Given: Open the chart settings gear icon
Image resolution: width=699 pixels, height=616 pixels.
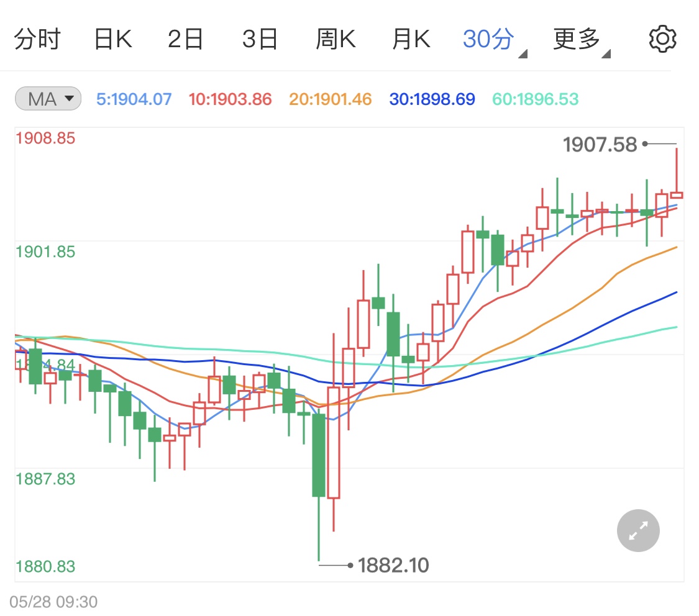Looking at the screenshot, I should tap(662, 39).
